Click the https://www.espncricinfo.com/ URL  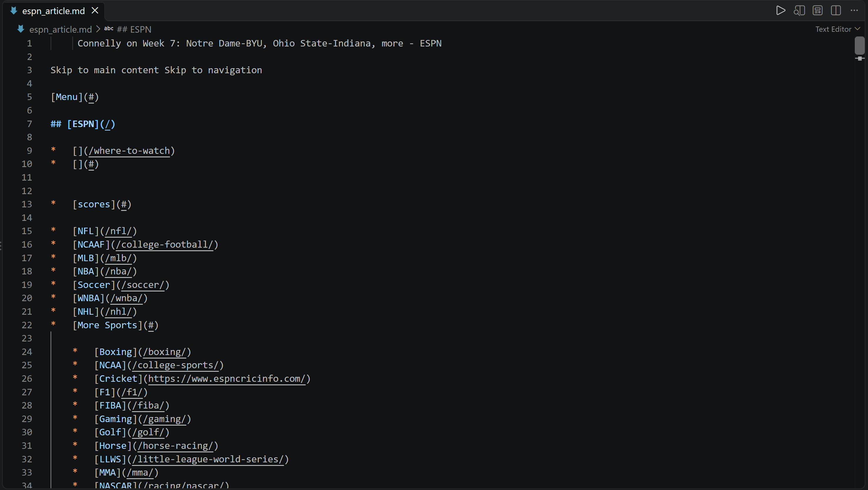coord(227,379)
